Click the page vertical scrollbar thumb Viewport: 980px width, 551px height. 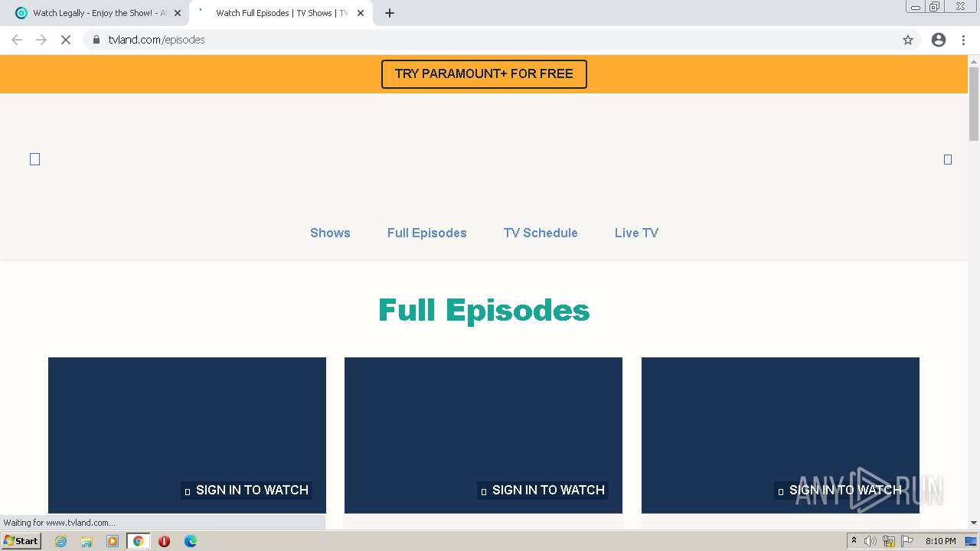coord(974,104)
